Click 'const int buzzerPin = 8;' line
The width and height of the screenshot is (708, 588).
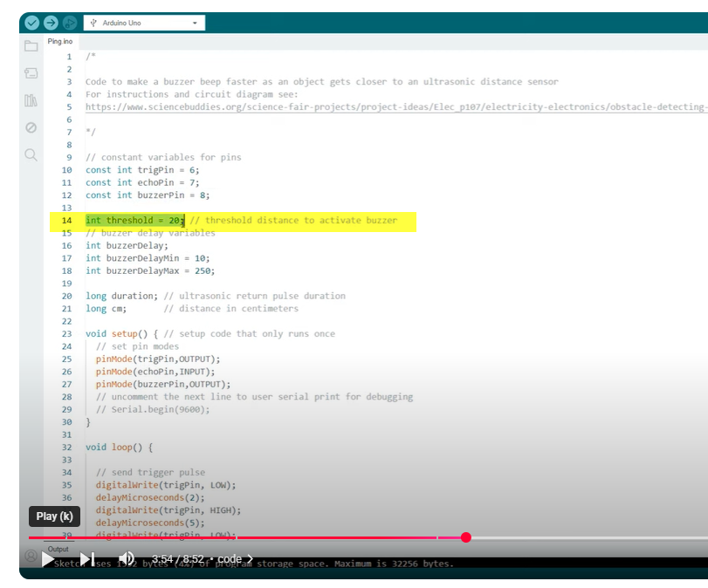(148, 195)
